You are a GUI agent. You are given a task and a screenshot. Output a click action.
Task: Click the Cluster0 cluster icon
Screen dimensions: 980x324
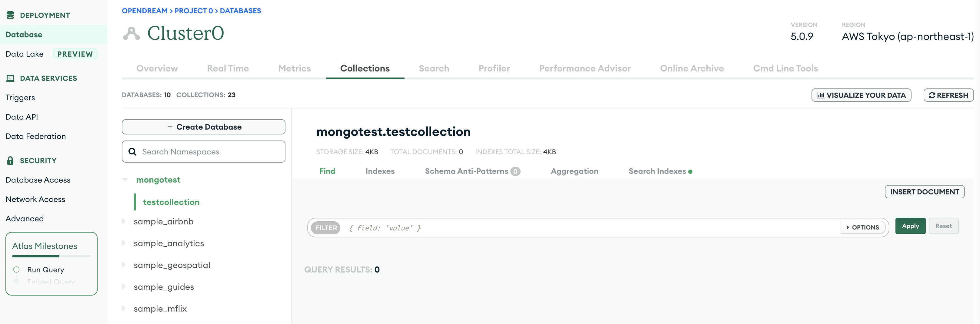132,34
